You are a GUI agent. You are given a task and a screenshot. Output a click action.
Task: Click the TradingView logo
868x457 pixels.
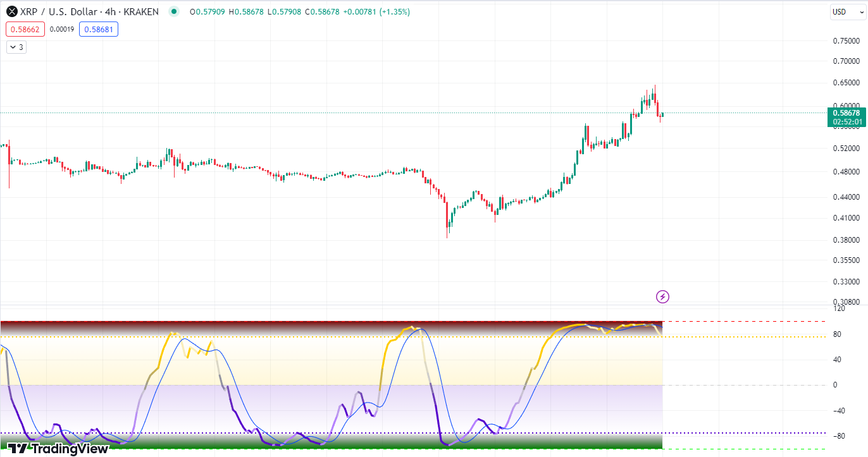pos(58,448)
